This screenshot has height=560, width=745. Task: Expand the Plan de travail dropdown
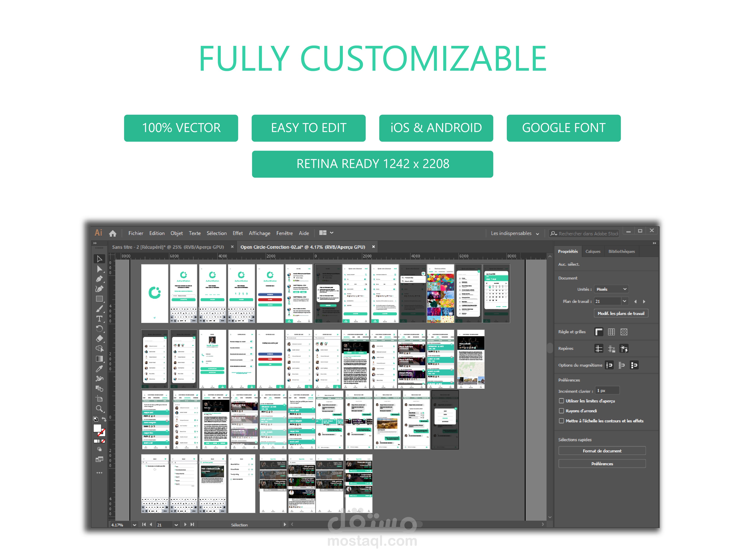point(624,301)
